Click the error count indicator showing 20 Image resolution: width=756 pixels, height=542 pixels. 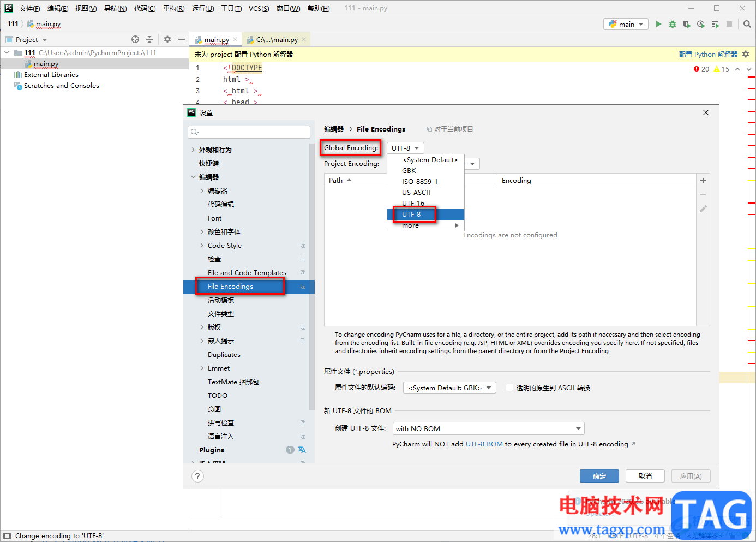pos(701,69)
